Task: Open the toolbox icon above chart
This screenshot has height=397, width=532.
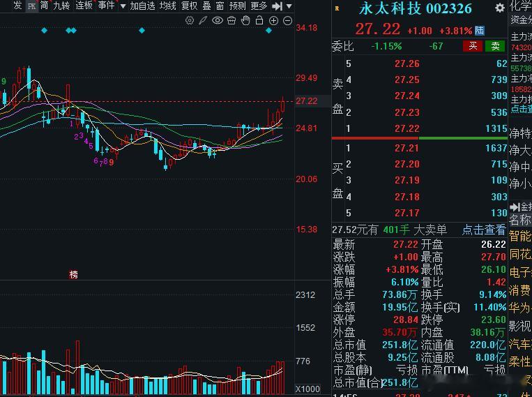Action: (231, 21)
